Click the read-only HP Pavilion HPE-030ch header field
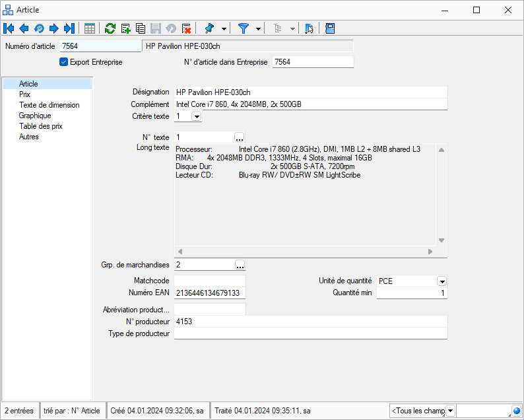The width and height of the screenshot is (524, 420). [x=247, y=46]
